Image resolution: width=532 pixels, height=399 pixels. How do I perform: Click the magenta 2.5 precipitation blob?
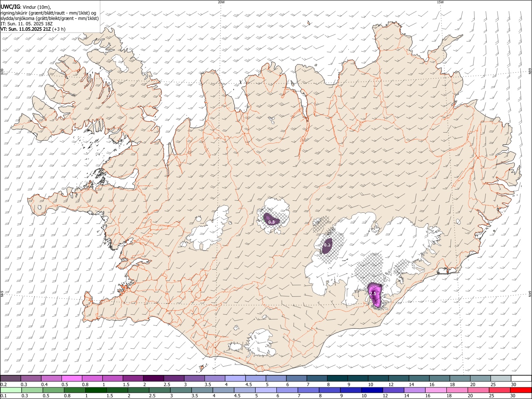[x=375, y=294]
